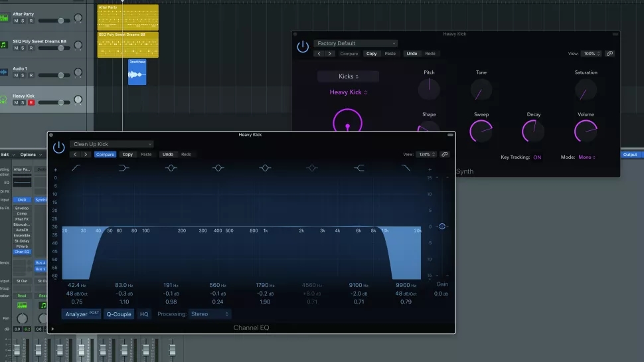Mute the After Party track
The image size is (644, 362).
(15, 21)
